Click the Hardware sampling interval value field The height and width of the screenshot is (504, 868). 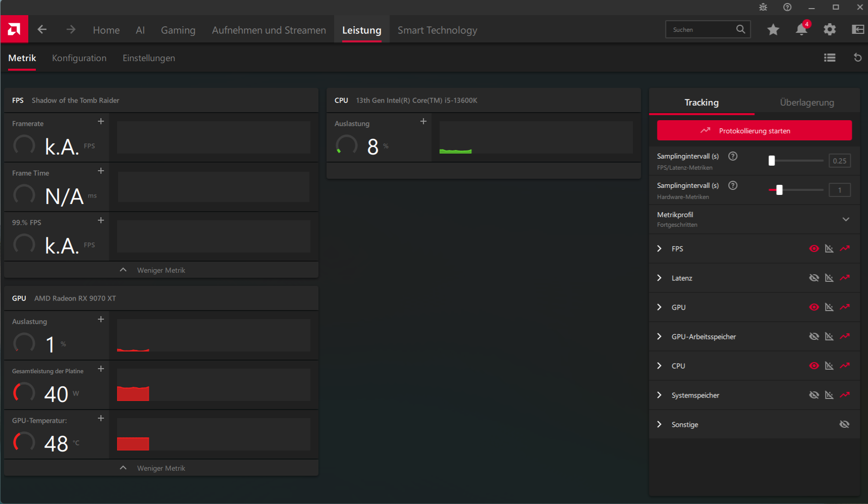click(x=840, y=190)
